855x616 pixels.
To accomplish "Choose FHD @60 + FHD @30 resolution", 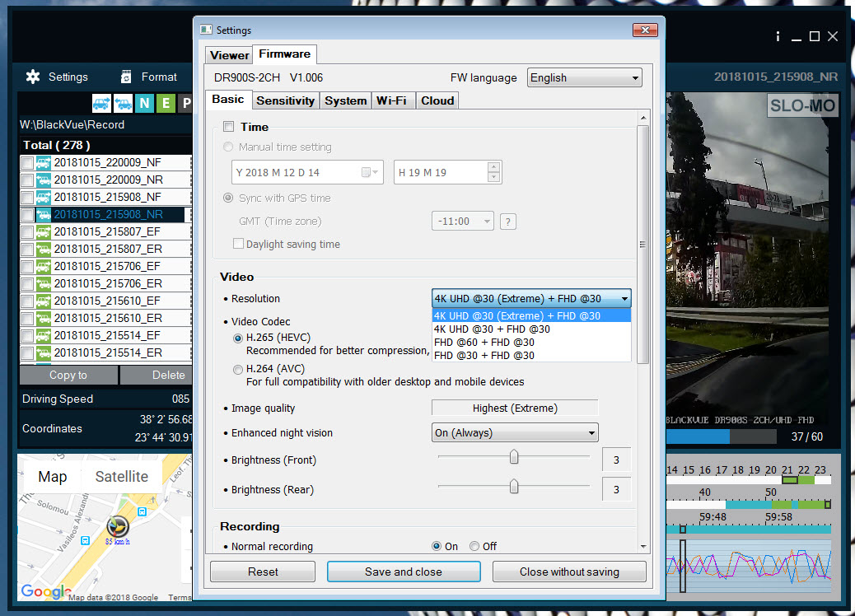I will 531,343.
